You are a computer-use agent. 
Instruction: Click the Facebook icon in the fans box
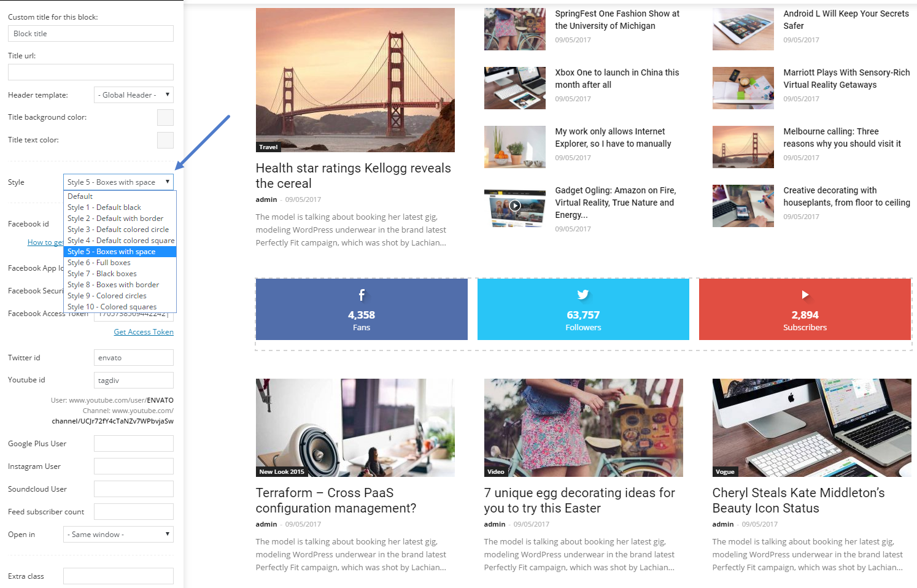tap(362, 295)
